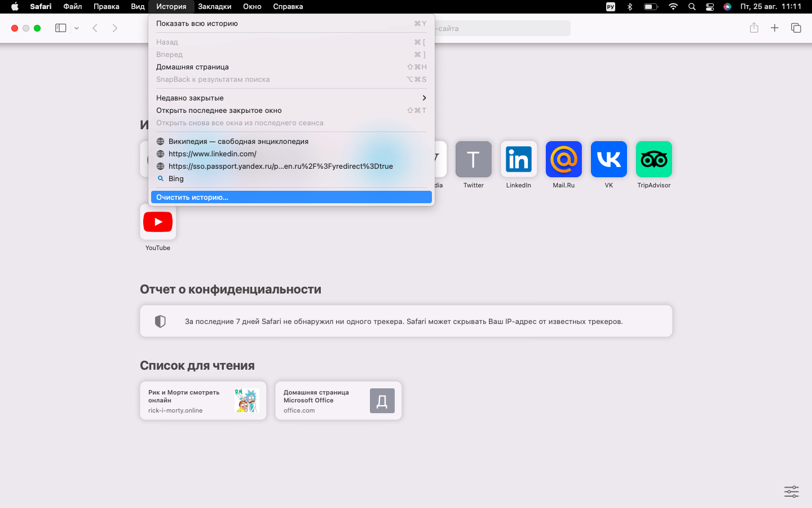Expand the Недавно закрытые submenu

(x=292, y=98)
